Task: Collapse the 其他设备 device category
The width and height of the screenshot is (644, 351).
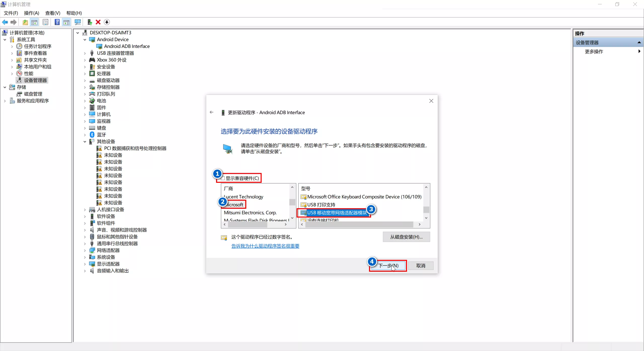Action: click(x=85, y=142)
